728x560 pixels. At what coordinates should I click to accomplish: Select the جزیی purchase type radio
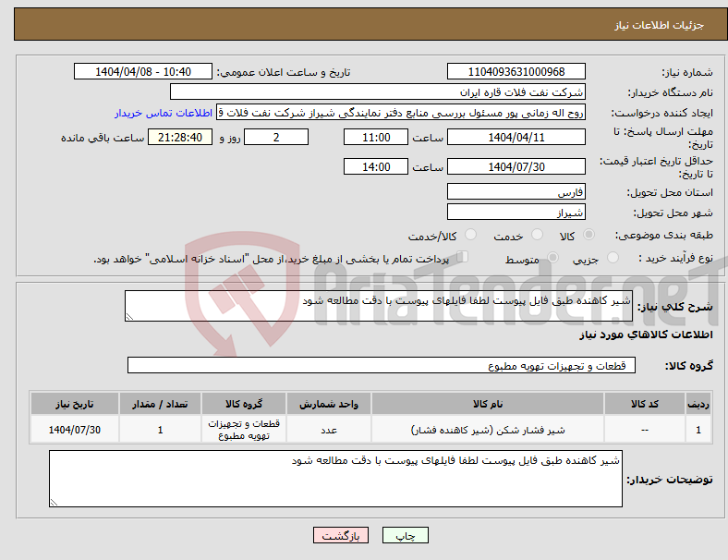point(613,257)
